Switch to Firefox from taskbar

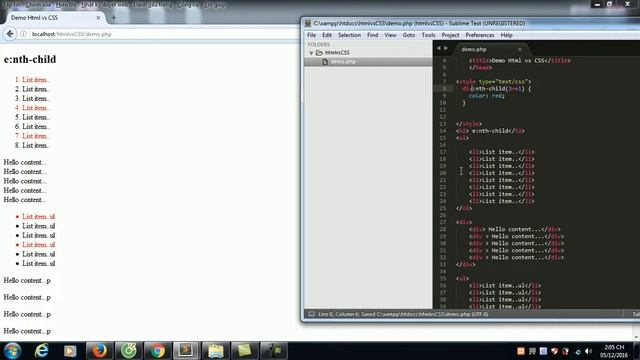click(x=99, y=351)
